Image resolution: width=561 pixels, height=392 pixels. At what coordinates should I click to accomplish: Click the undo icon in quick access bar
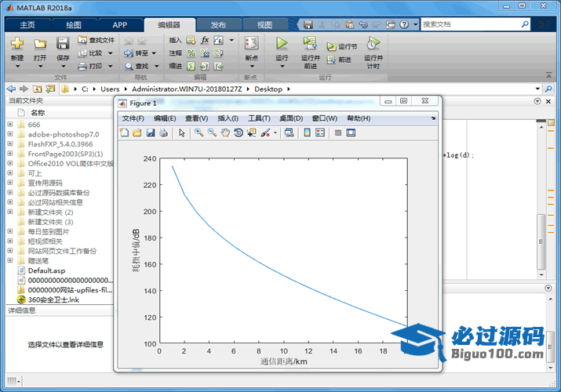point(363,24)
